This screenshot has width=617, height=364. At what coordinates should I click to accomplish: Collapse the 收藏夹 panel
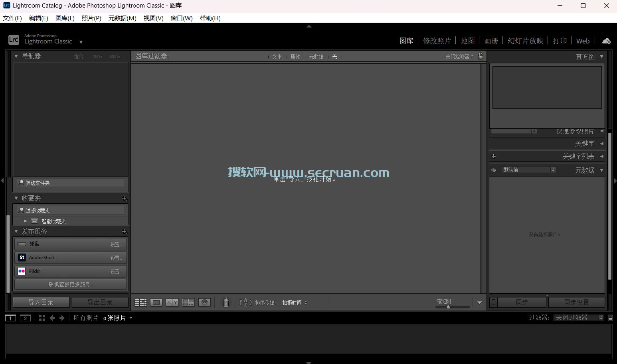pyautogui.click(x=16, y=198)
